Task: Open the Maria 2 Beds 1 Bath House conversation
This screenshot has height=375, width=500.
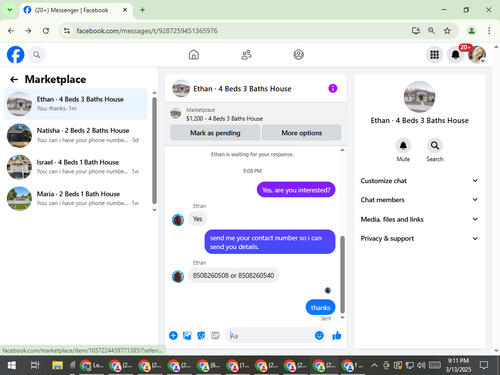Action: [75, 198]
